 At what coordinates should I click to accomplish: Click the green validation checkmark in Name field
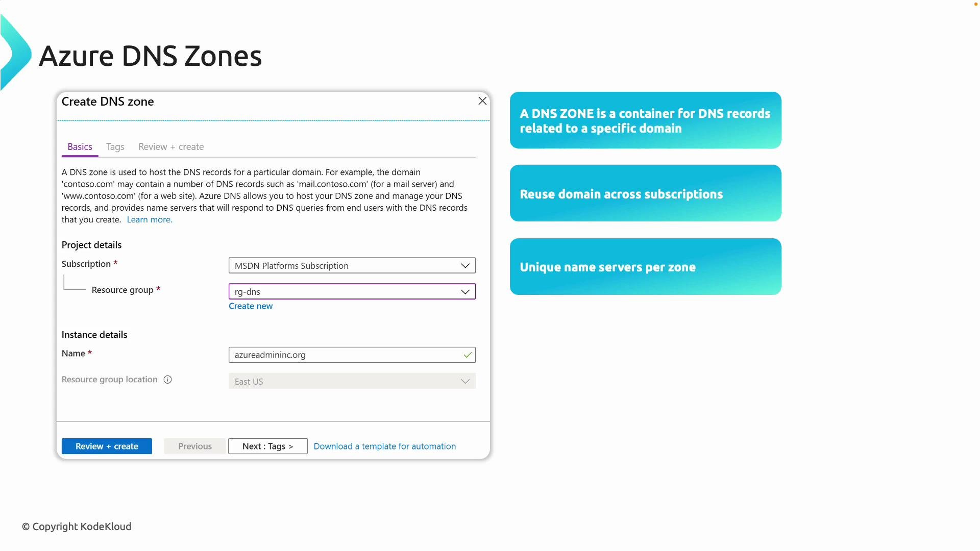(468, 355)
